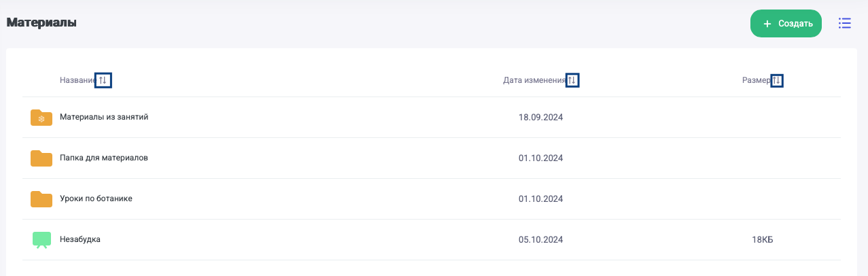Viewport: 868px width, 276px height.
Task: Click the Папка для материалов folder icon
Action: pyautogui.click(x=41, y=158)
